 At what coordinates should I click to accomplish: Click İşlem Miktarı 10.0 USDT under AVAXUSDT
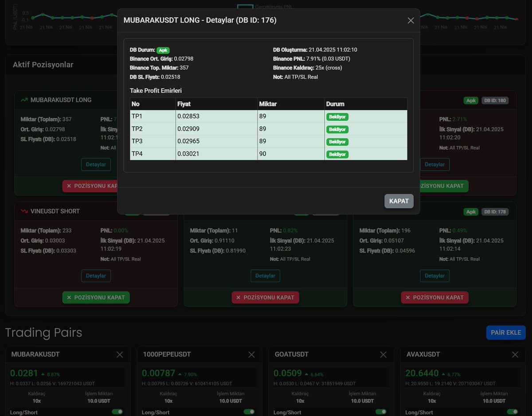(494, 401)
